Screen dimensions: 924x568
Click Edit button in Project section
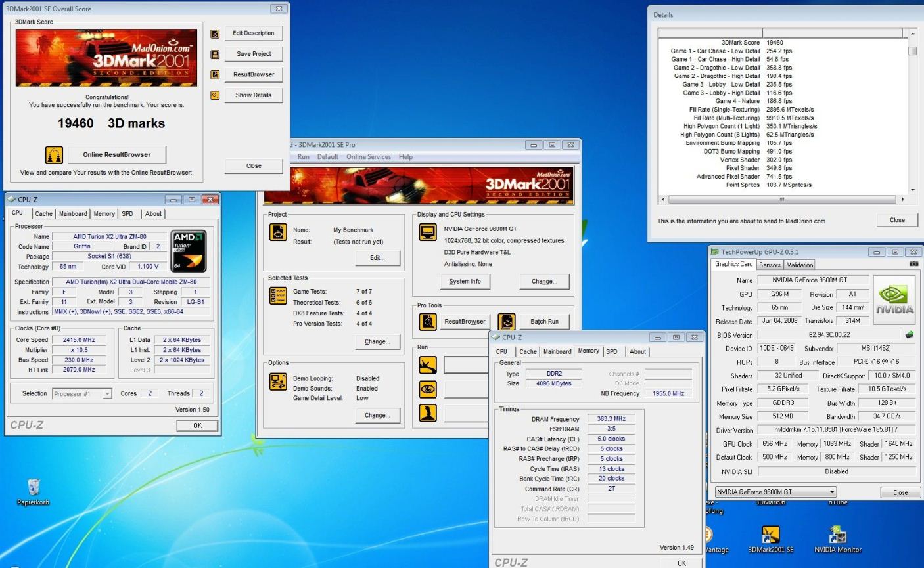coord(377,258)
